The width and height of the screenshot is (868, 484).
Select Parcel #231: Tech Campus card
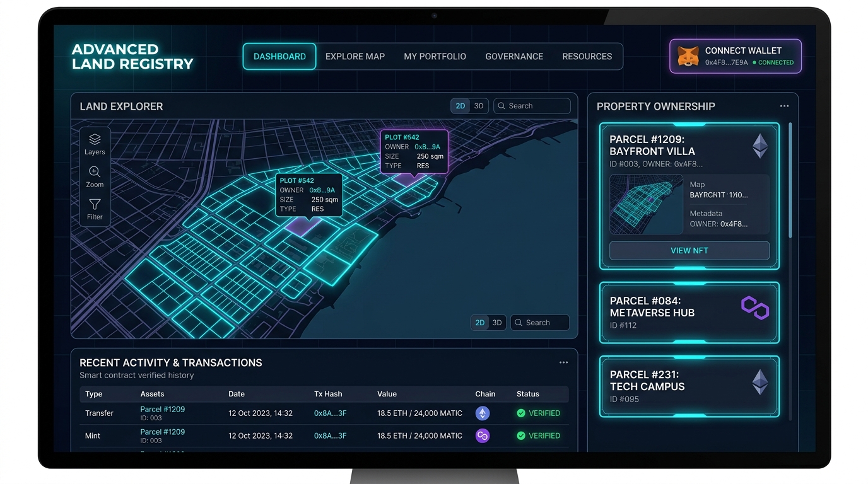coord(689,386)
